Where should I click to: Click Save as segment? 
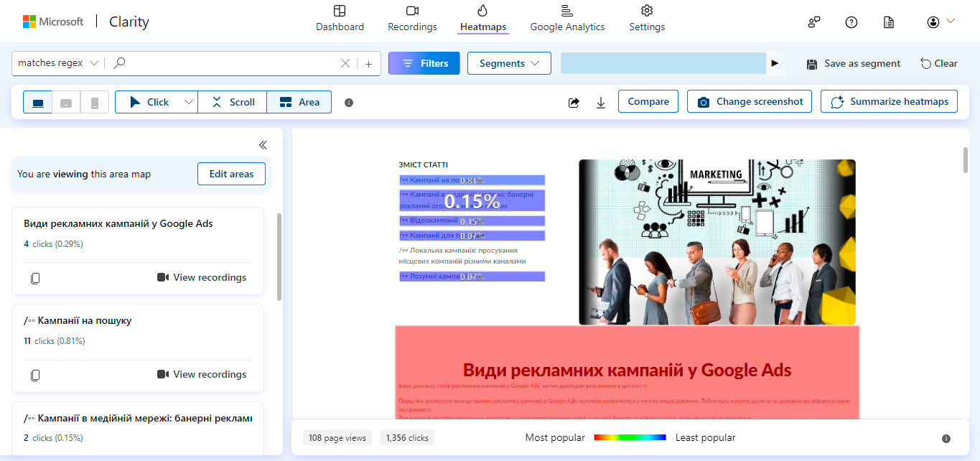(853, 63)
